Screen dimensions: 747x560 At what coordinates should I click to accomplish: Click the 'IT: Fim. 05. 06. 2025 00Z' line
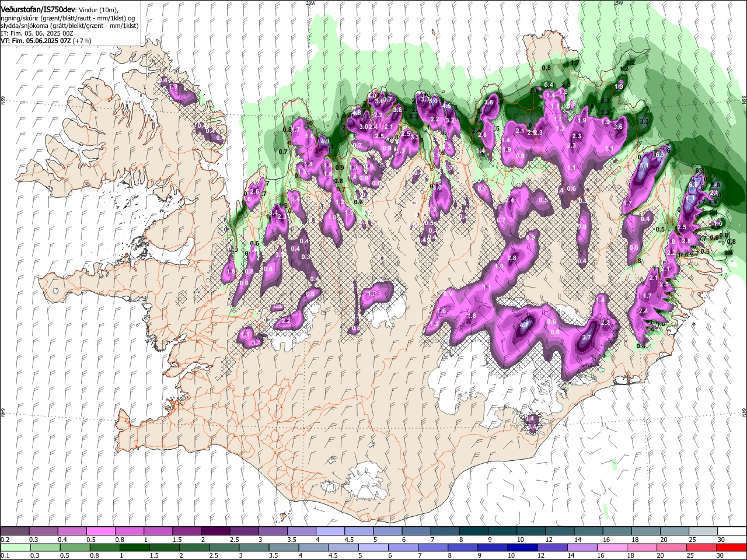pyautogui.click(x=37, y=33)
